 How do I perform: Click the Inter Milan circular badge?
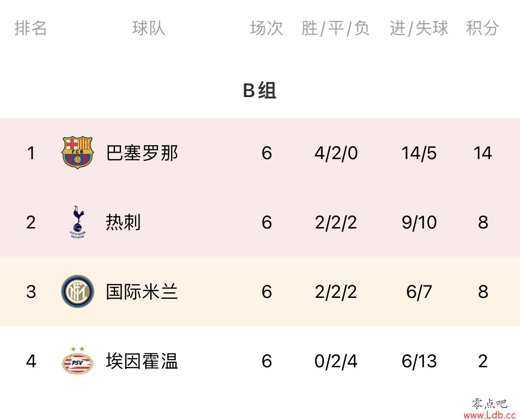tap(78, 291)
